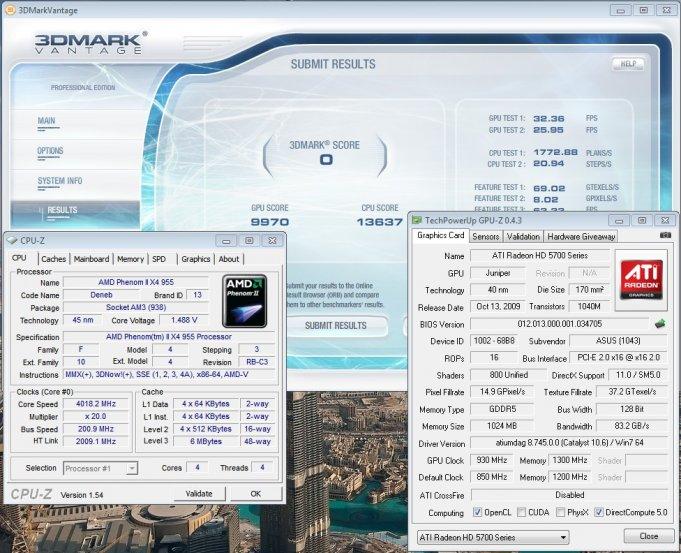Click the Help button in 3DMark Vantage
The image size is (681, 553).
click(x=628, y=63)
